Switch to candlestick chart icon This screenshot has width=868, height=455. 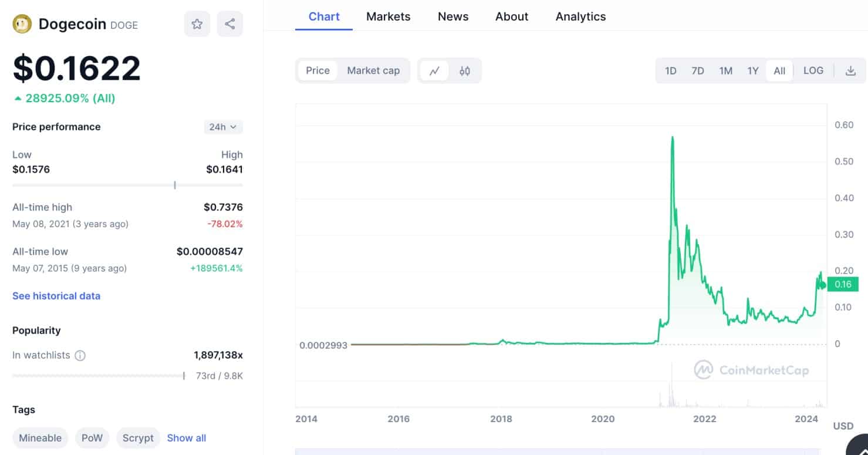coord(465,71)
